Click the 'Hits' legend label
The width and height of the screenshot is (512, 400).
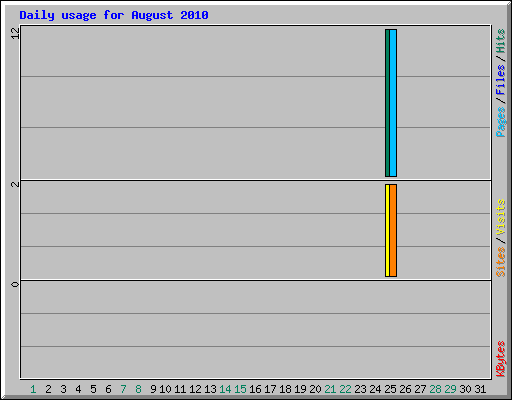[501, 41]
